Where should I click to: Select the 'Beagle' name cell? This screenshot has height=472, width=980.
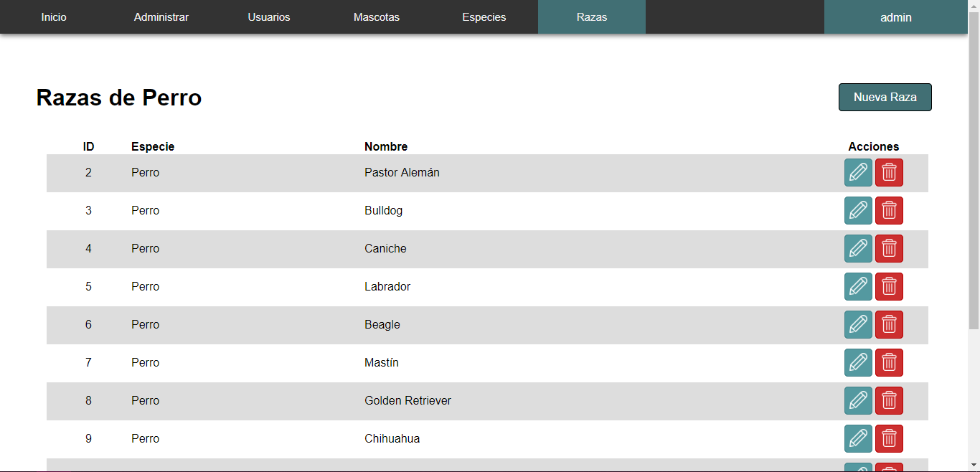[382, 324]
